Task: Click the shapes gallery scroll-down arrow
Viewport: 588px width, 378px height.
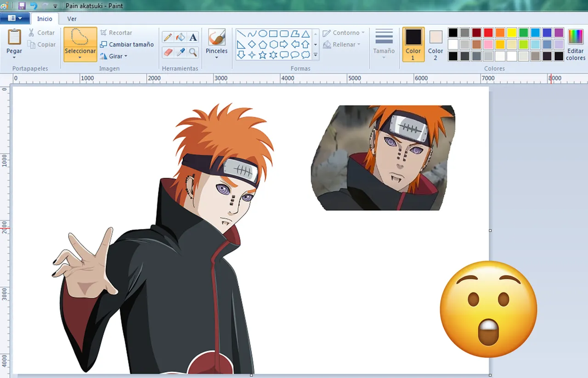Action: click(316, 45)
